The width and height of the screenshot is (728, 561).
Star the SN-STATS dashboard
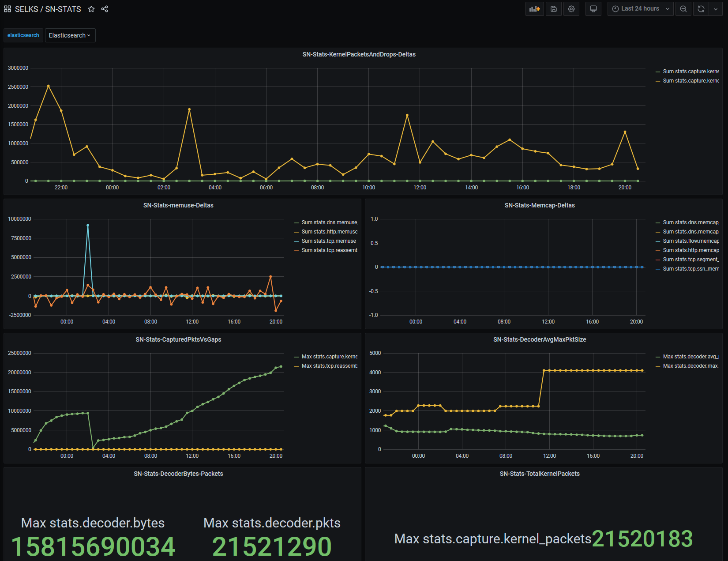[x=91, y=9]
